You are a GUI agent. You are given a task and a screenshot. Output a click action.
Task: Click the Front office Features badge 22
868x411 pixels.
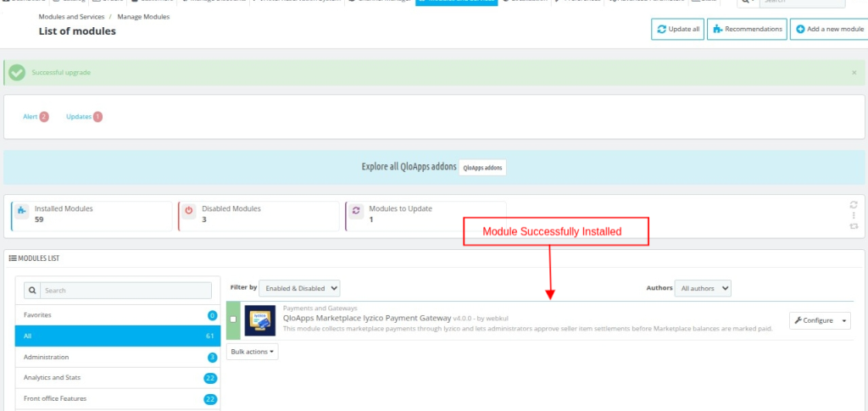(210, 399)
